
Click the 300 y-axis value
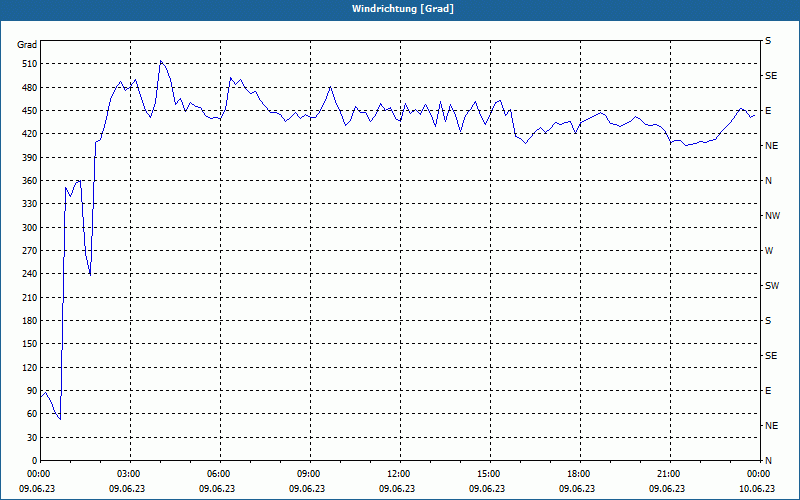[x=30, y=228]
